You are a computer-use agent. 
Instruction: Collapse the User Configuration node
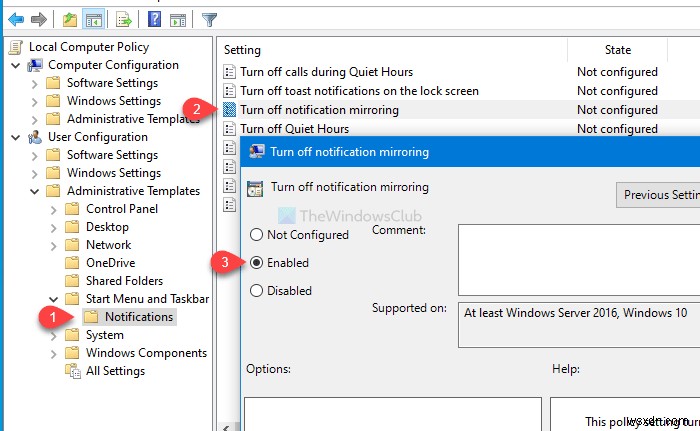tap(16, 138)
